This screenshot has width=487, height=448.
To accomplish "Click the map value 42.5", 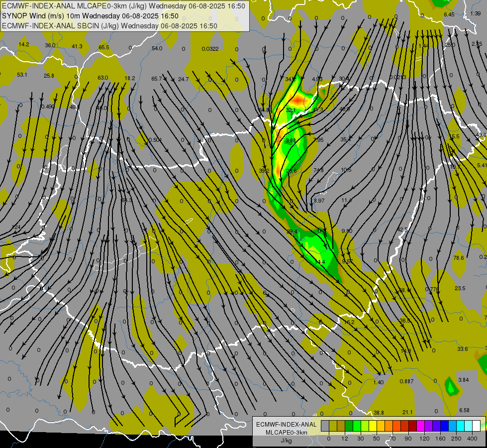I will click(x=402, y=229).
